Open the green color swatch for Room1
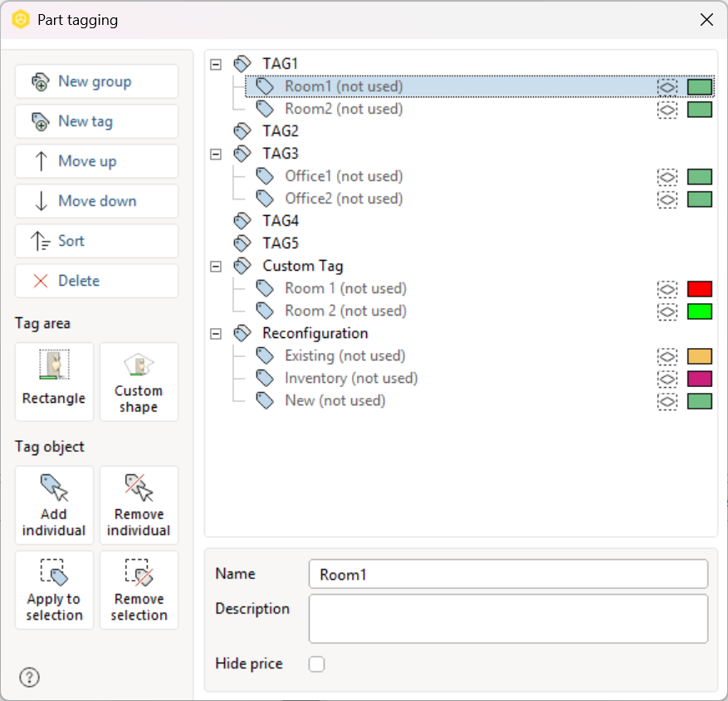Screen dimensions: 728x701 click(x=700, y=87)
